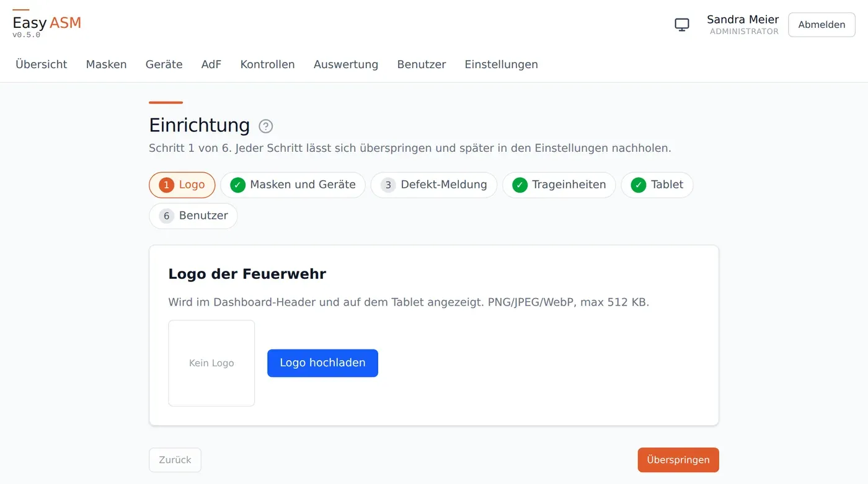
Task: Open Einstellungen in the navigation bar
Action: click(x=502, y=64)
